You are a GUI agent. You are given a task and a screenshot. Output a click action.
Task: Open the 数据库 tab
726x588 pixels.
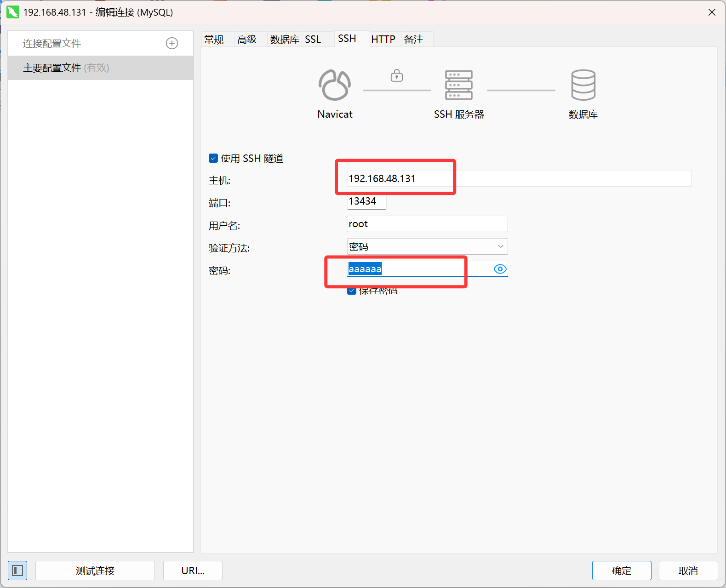point(285,40)
